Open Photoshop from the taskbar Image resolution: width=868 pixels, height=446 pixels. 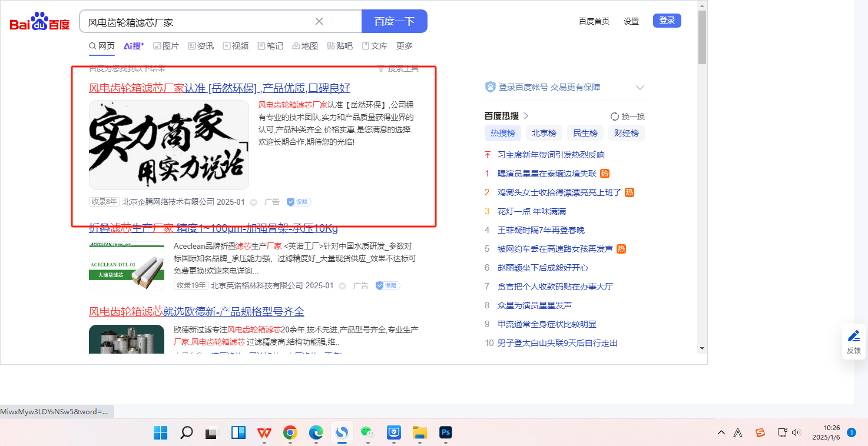click(446, 433)
